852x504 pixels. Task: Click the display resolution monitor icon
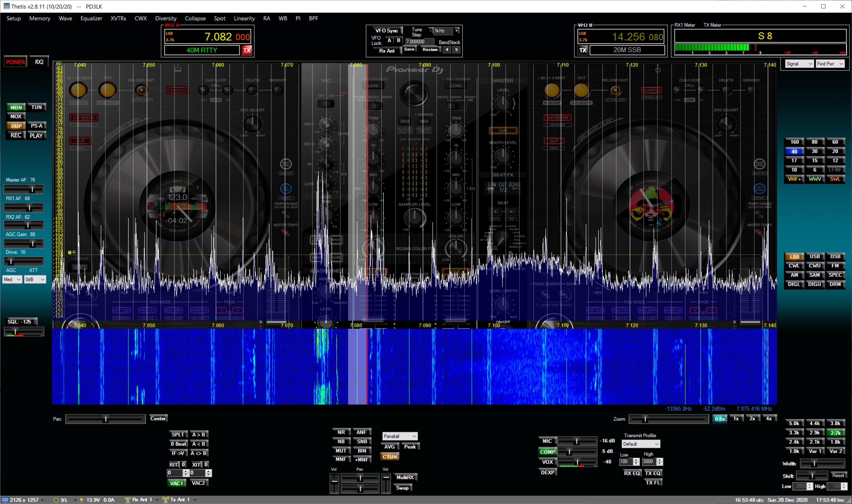[5, 500]
